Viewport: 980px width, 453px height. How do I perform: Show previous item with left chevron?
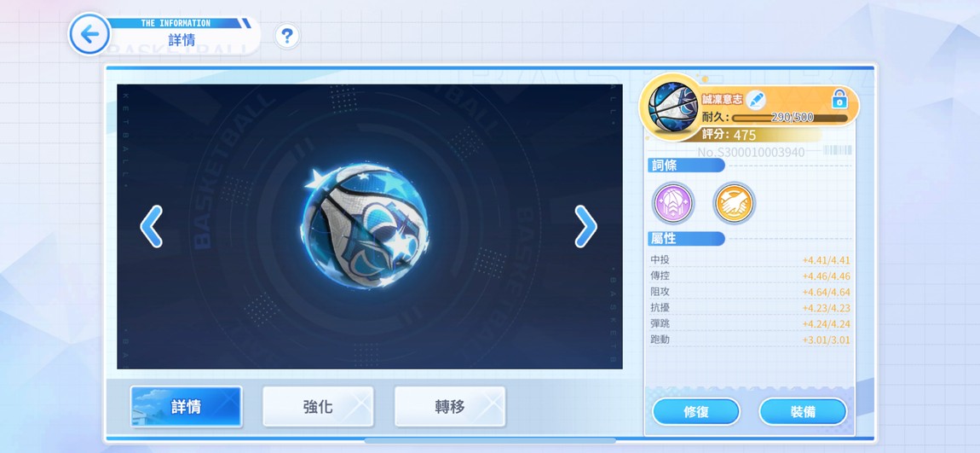[151, 226]
